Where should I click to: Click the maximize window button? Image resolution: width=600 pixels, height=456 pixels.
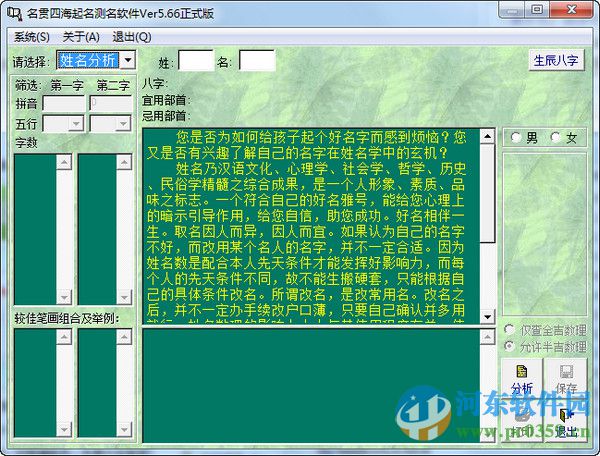pyautogui.click(x=537, y=10)
